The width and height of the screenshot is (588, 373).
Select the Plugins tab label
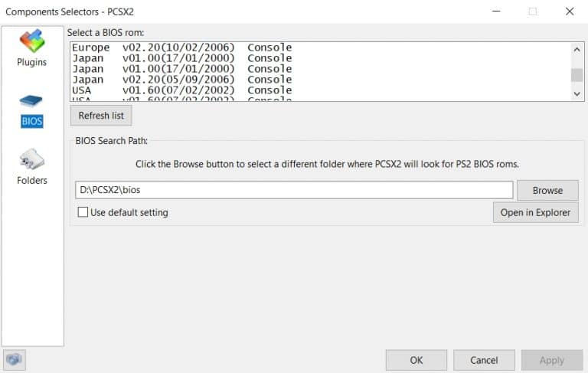click(32, 62)
